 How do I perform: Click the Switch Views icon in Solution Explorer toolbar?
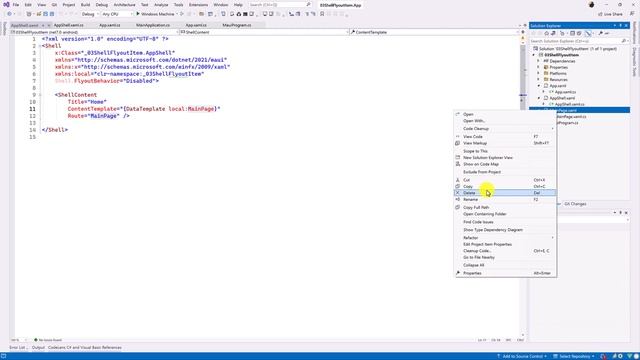click(x=553, y=33)
